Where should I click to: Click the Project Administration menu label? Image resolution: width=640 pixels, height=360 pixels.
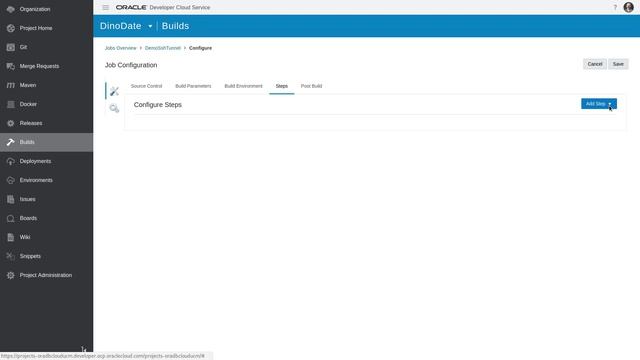(x=46, y=275)
